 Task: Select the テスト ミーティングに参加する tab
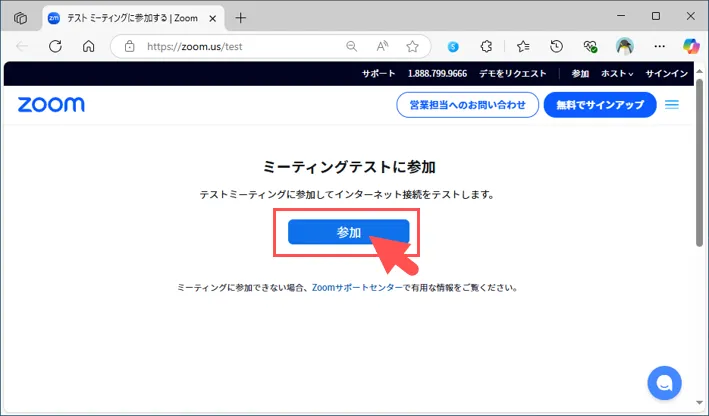[x=134, y=19]
